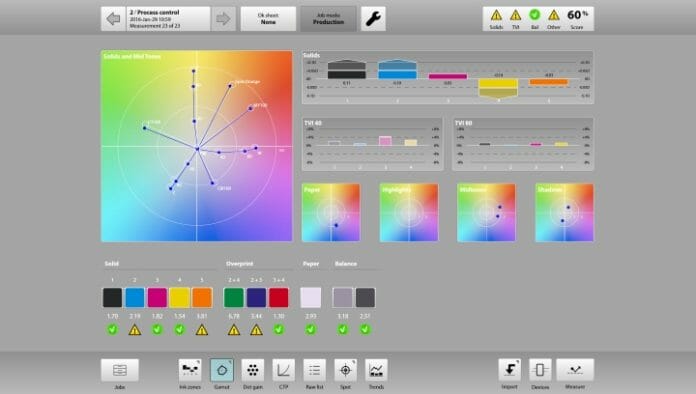696x394 pixels.
Task: Click the Solids warning status icon
Action: pos(496,16)
